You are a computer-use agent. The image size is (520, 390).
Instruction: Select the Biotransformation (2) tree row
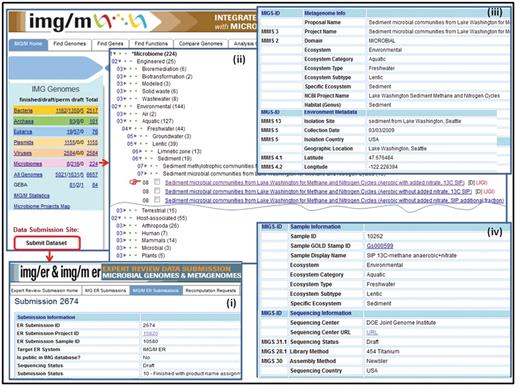[167, 76]
